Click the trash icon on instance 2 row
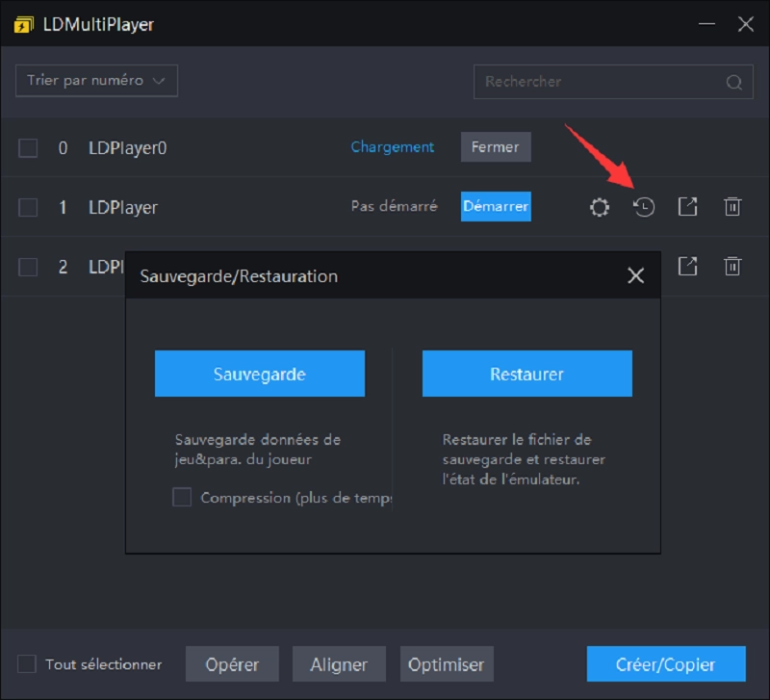 coord(732,267)
